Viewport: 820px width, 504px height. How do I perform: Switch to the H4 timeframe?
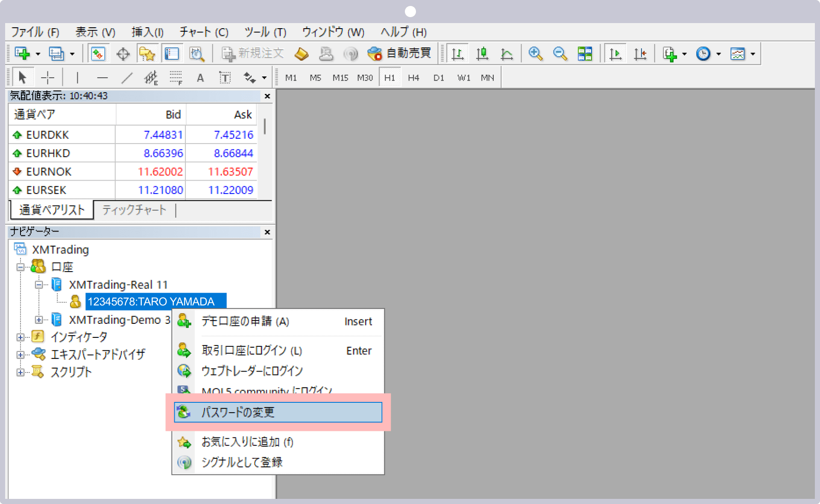pos(413,78)
